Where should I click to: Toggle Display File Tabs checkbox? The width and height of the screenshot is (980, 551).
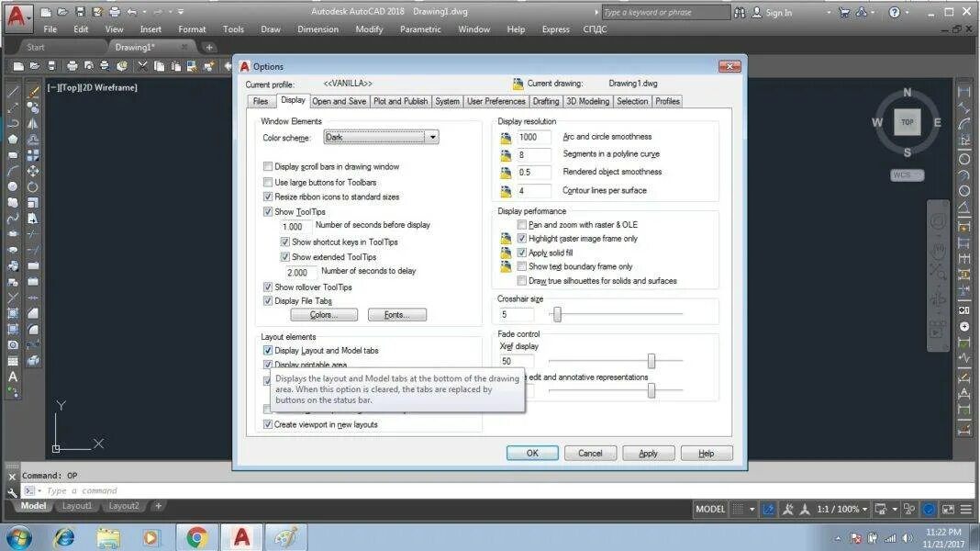pyautogui.click(x=268, y=301)
